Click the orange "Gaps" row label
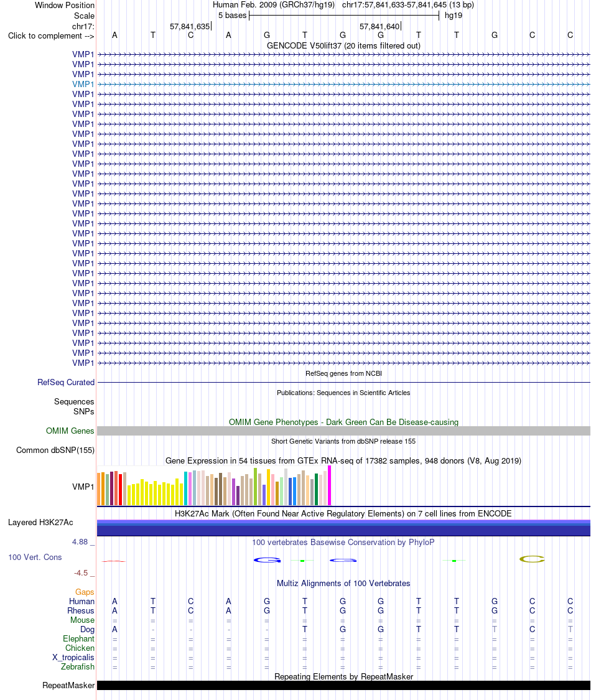This screenshot has height=700, width=591. (x=85, y=592)
